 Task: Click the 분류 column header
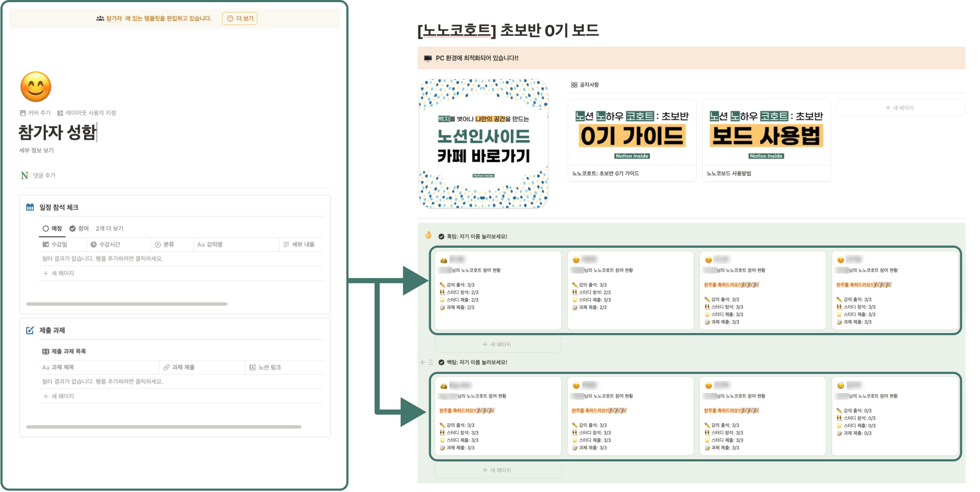coord(172,244)
